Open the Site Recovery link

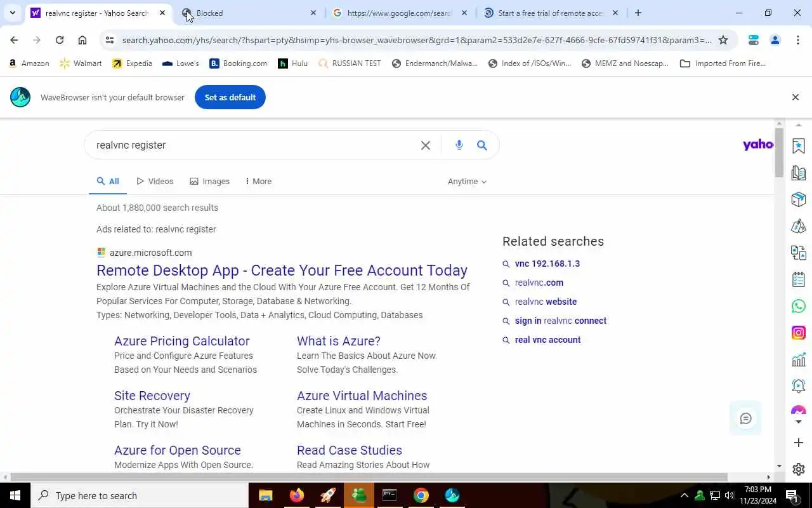click(x=152, y=396)
